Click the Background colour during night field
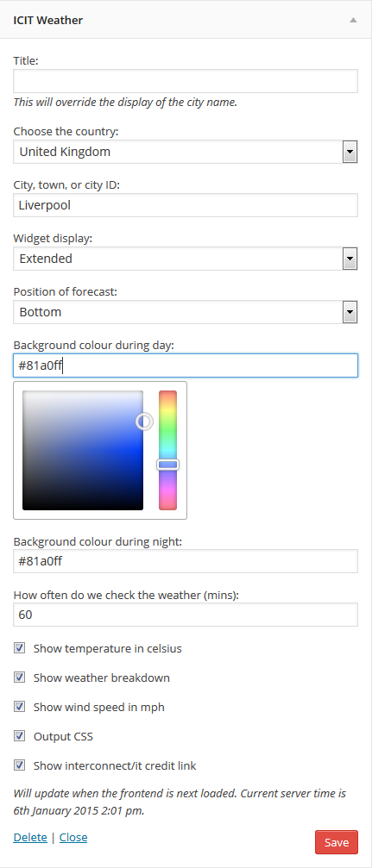The image size is (372, 868). [186, 561]
